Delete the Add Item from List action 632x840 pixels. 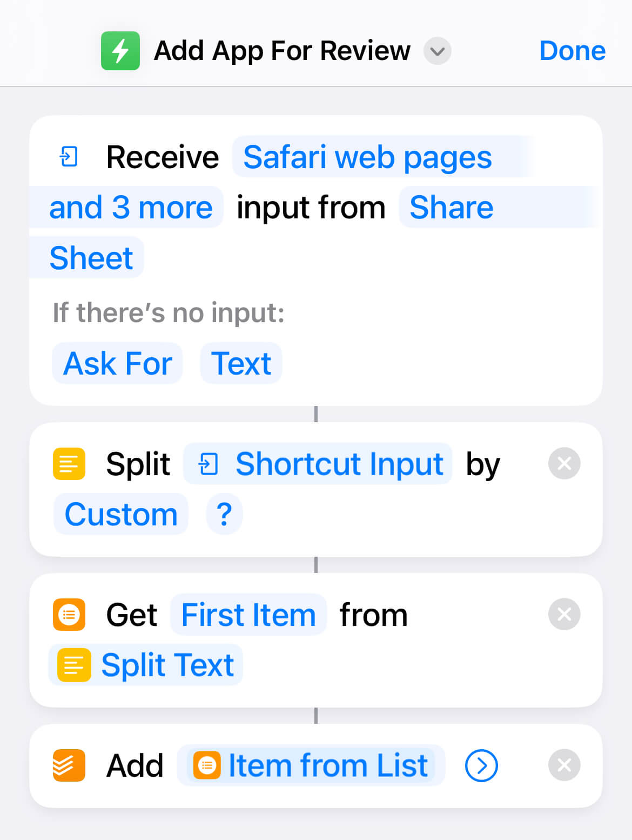coord(564,765)
